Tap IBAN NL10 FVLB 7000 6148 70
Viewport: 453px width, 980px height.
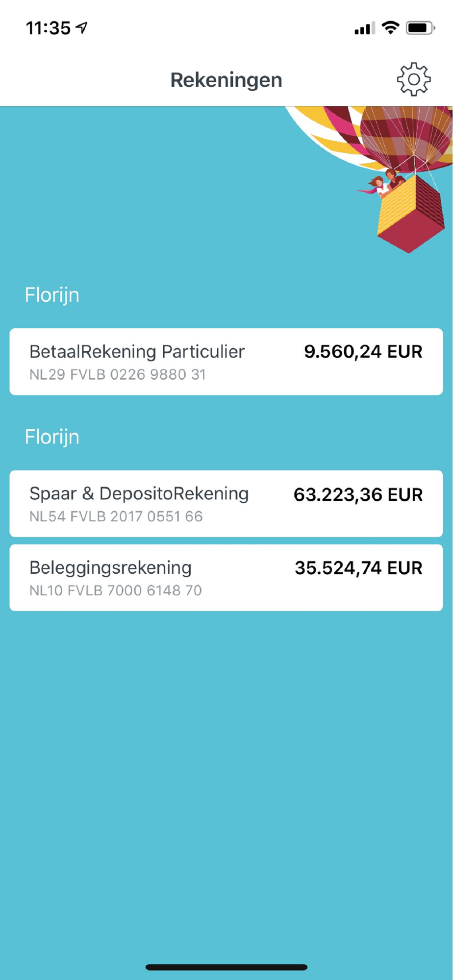tap(116, 590)
